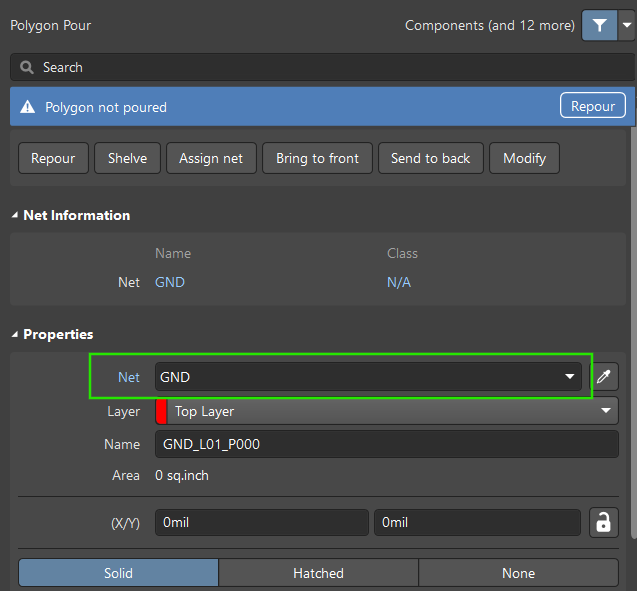Click the Polygon Pour panel title

point(51,26)
